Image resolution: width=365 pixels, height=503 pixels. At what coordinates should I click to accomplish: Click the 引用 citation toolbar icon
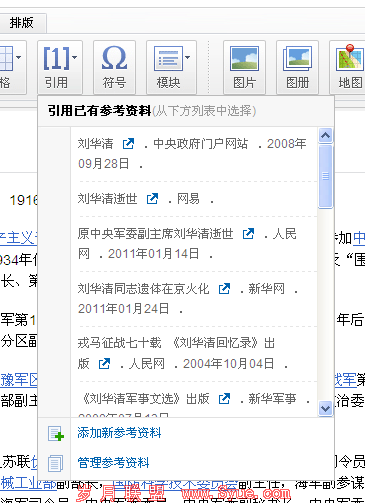(x=56, y=59)
